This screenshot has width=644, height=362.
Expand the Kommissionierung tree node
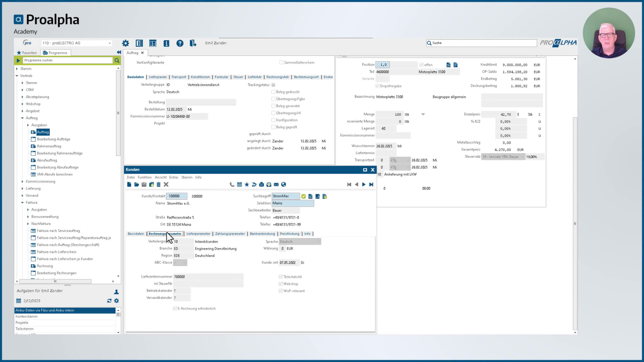pos(22,181)
